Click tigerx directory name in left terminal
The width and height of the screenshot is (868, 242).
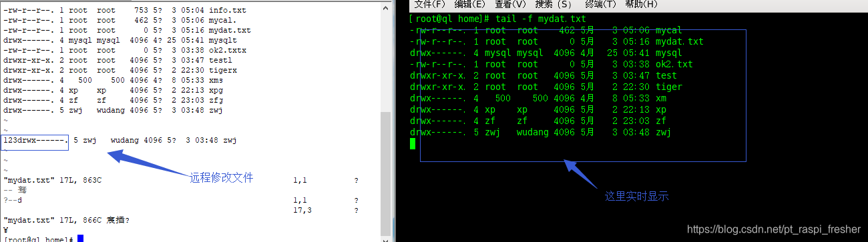[x=223, y=70]
